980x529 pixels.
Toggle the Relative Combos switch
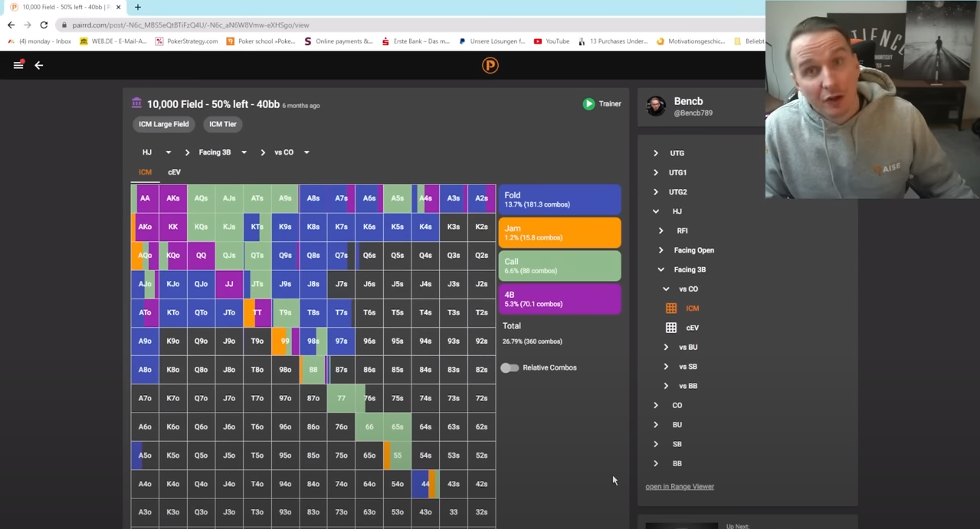point(510,368)
